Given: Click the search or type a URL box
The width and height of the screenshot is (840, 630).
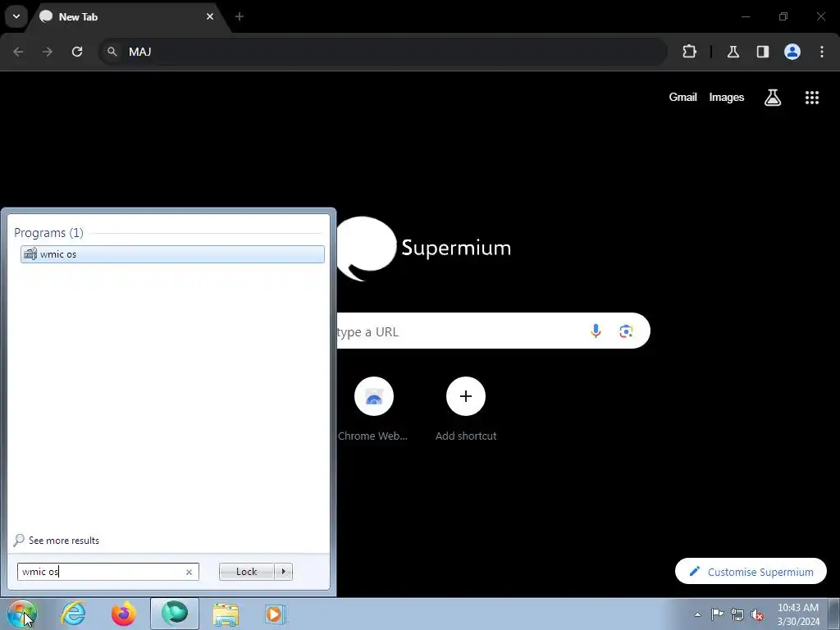Looking at the screenshot, I should (493, 331).
